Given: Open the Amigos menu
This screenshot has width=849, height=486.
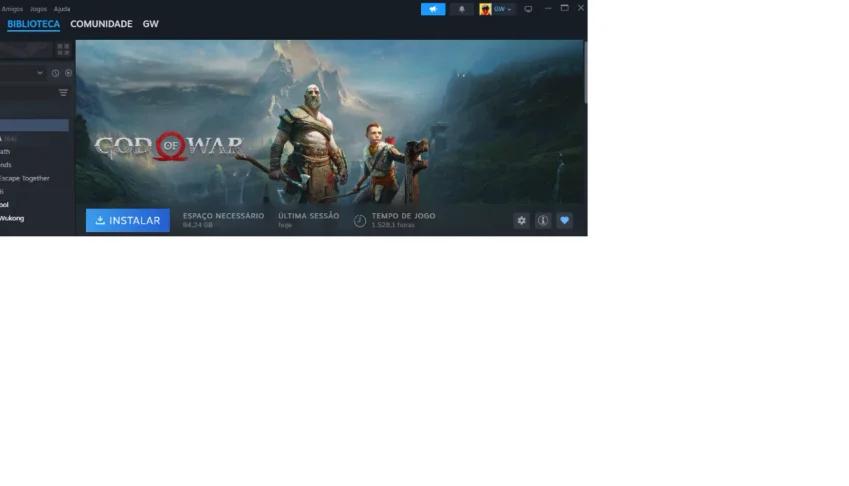Looking at the screenshot, I should [12, 9].
